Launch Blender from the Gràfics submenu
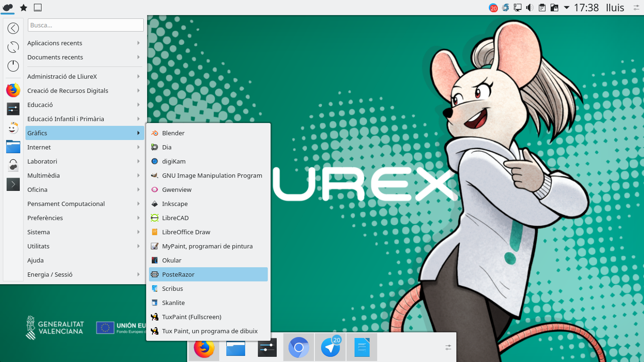Image resolution: width=644 pixels, height=362 pixels. [173, 133]
